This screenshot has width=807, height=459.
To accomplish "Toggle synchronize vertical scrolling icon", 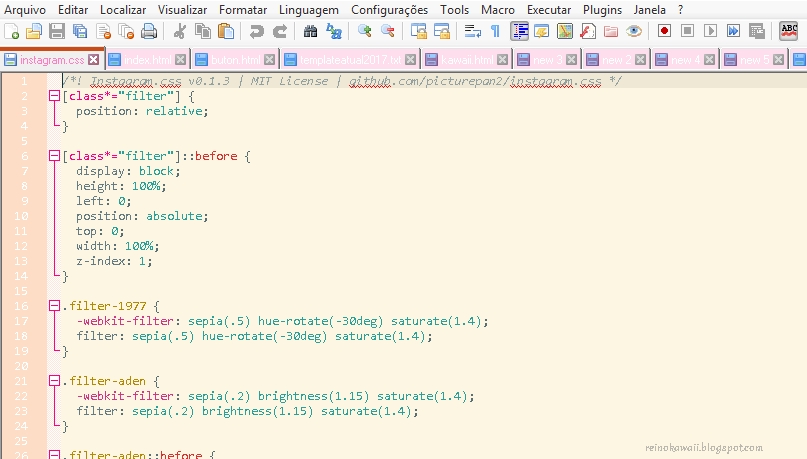I will [419, 31].
